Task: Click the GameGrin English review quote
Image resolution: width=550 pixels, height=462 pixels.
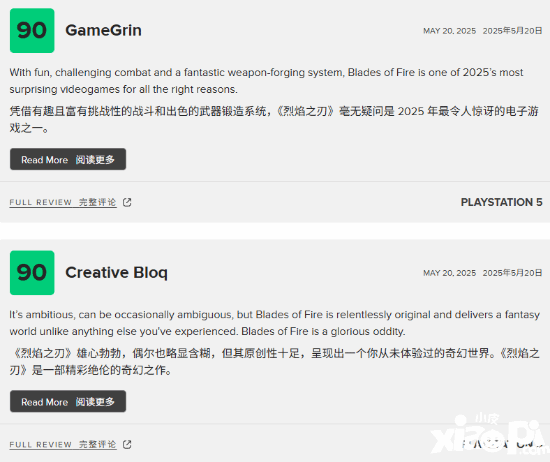Action: 266,81
